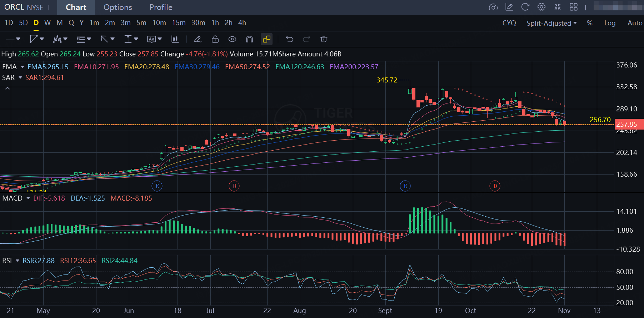Click the candlestick chart type icon
The width and height of the screenshot is (644, 318).
click(x=175, y=39)
